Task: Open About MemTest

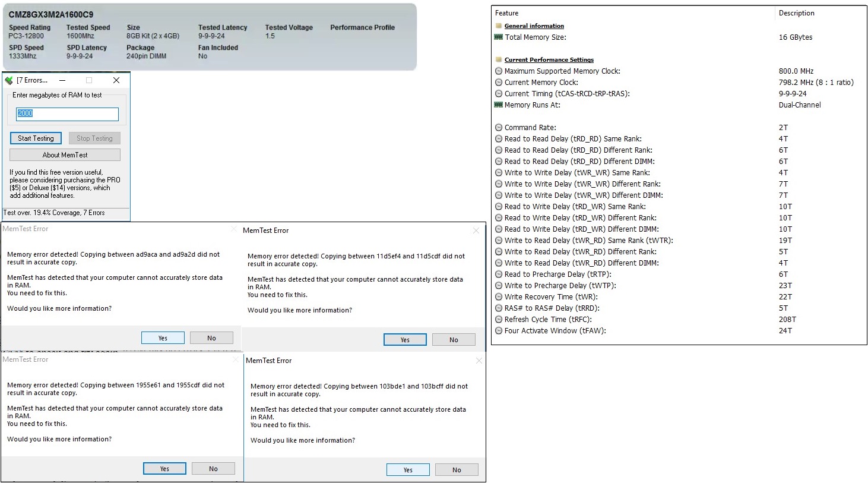Action: pos(65,154)
